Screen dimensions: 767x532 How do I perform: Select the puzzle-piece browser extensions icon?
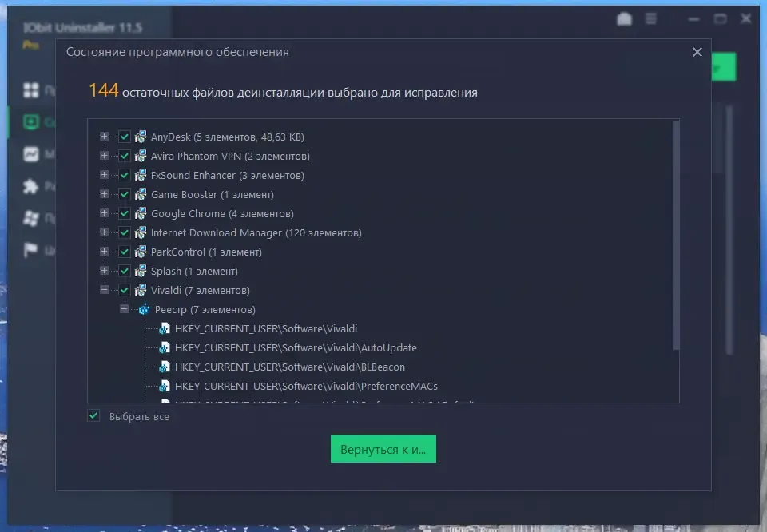[x=31, y=186]
